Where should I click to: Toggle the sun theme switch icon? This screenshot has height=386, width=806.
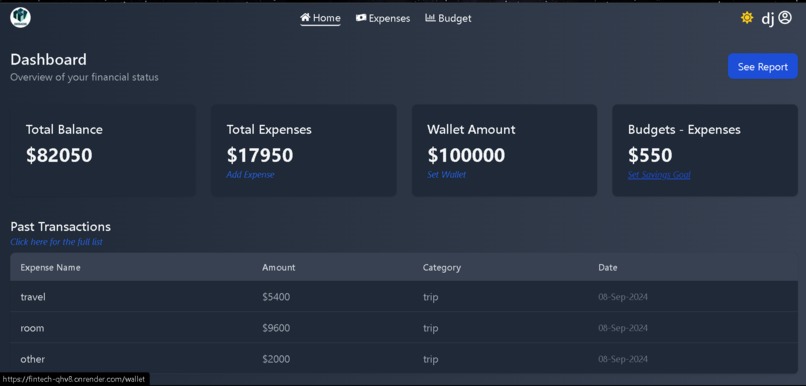[x=747, y=18]
